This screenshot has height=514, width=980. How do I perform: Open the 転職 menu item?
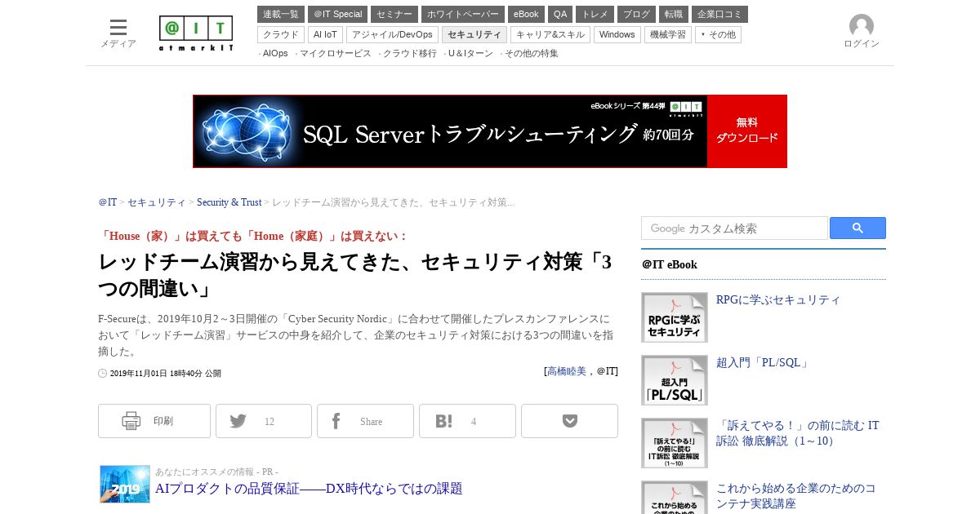click(x=674, y=14)
